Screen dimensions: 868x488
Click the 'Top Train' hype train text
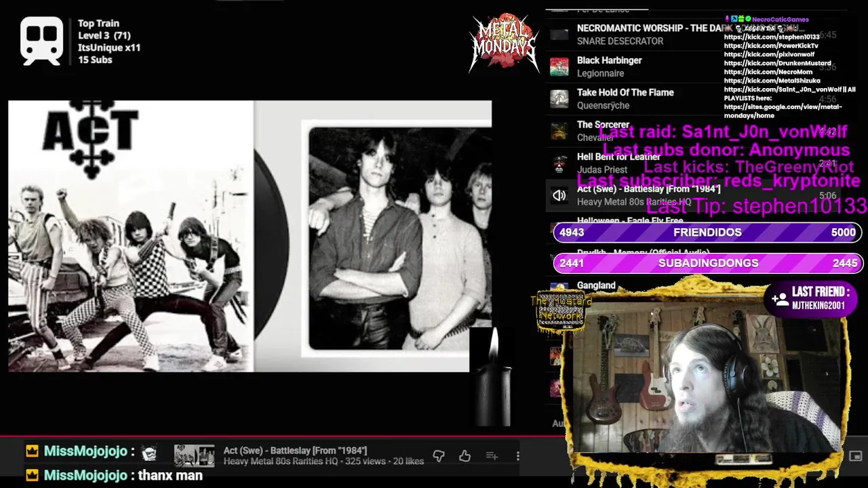(x=98, y=23)
